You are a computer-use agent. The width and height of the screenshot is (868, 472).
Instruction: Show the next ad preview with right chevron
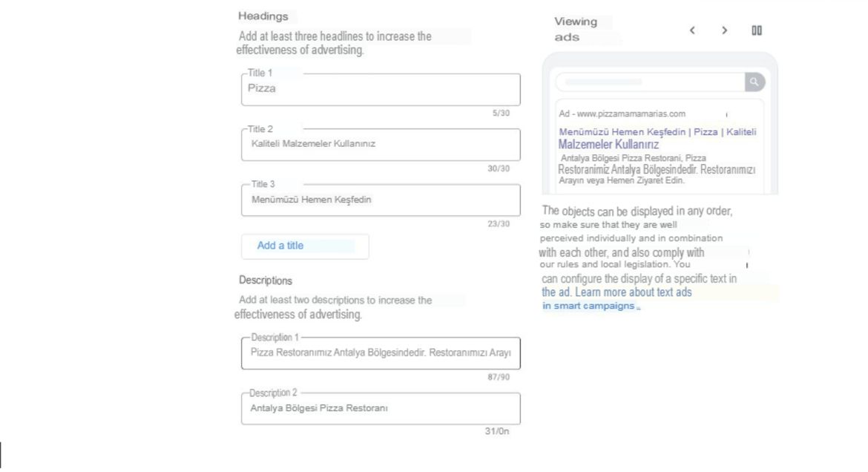[x=724, y=30]
